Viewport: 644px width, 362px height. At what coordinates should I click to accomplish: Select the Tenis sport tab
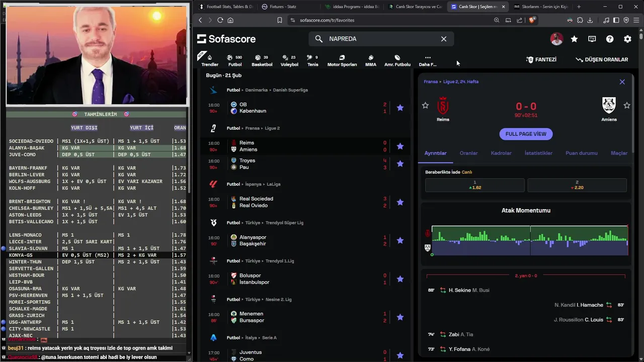[313, 60]
